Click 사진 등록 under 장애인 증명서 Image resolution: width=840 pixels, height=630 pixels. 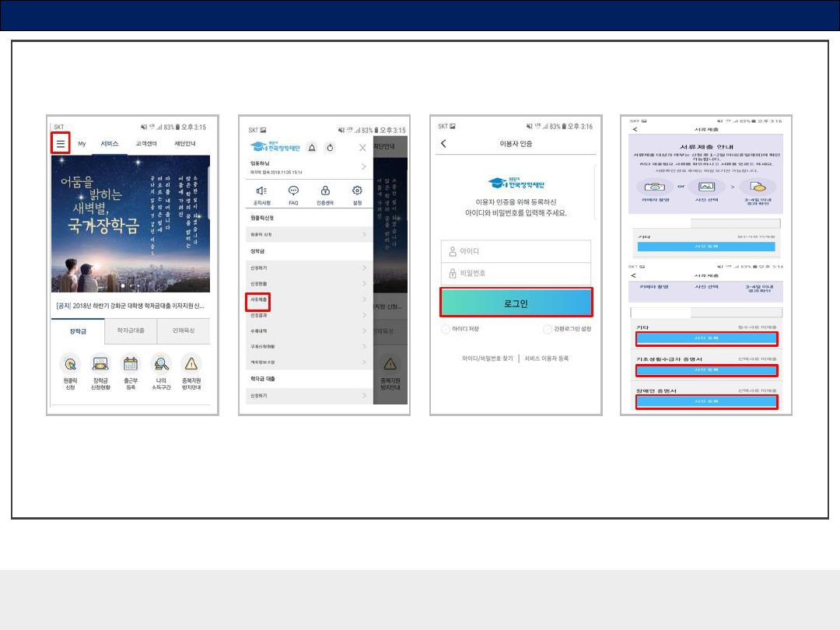[706, 401]
